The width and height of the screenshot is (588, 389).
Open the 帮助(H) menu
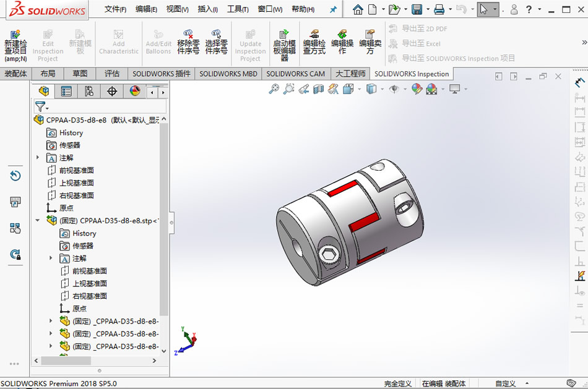[x=303, y=9]
